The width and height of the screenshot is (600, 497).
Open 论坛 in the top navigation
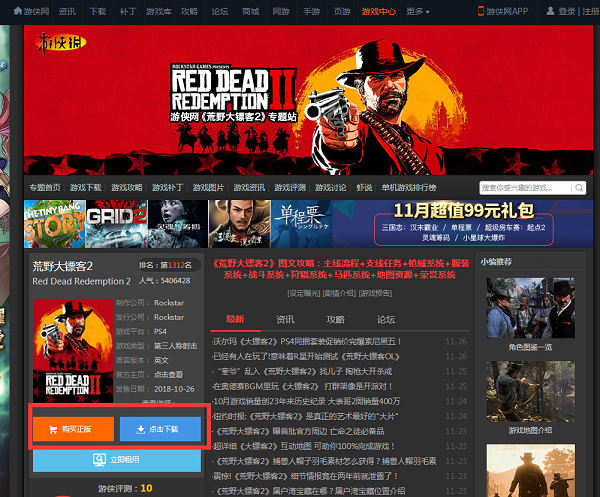220,11
